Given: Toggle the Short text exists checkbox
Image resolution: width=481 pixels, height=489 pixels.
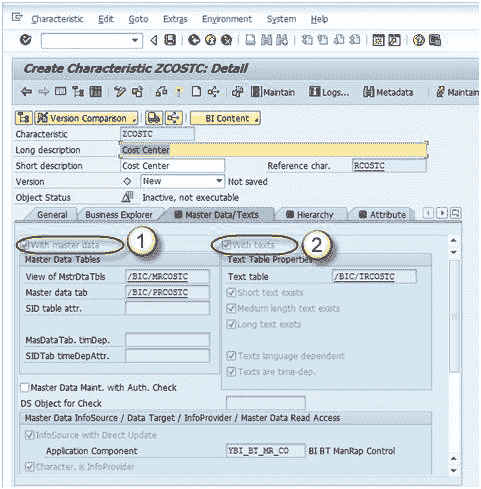Looking at the screenshot, I should coord(231,293).
